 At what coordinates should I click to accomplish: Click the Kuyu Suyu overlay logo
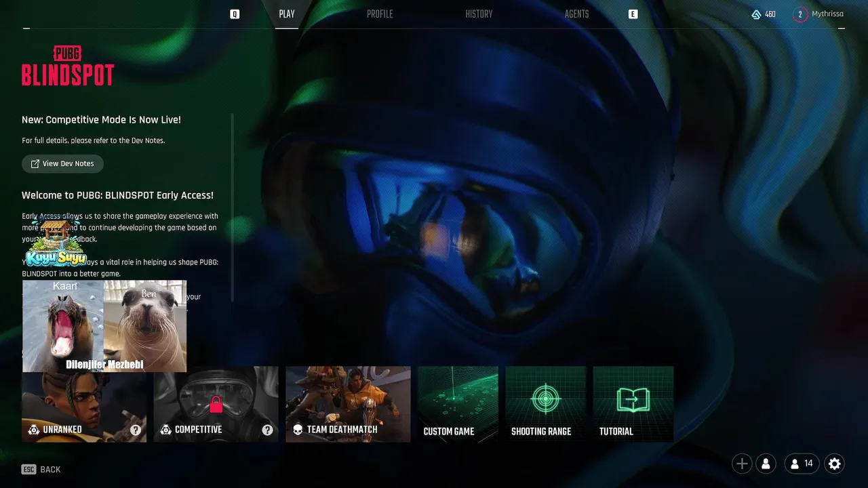[56, 241]
